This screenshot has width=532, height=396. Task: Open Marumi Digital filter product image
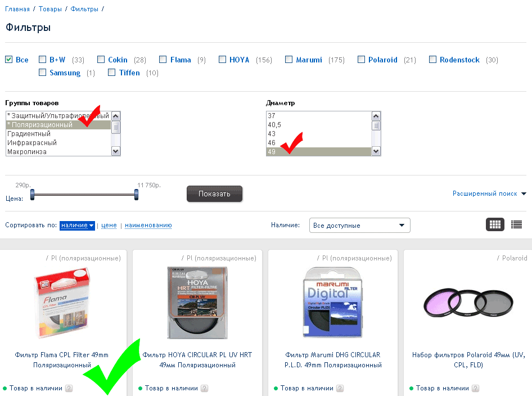333,303
